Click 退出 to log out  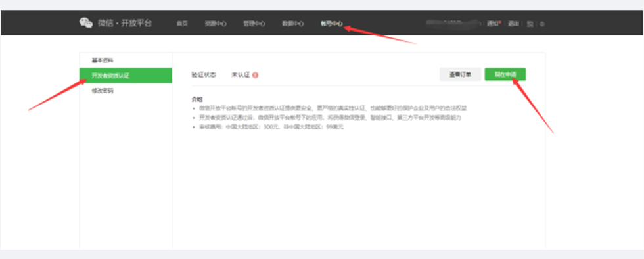(x=513, y=24)
